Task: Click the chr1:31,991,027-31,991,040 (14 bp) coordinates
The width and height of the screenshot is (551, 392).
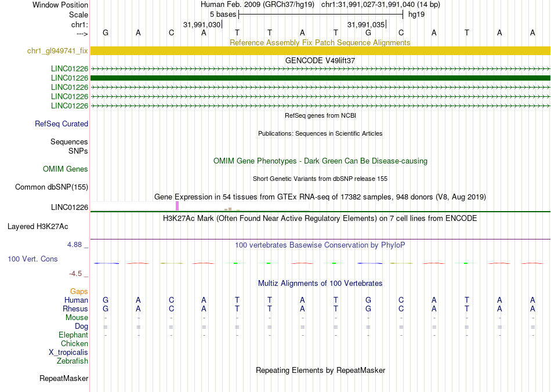Action: pos(380,5)
